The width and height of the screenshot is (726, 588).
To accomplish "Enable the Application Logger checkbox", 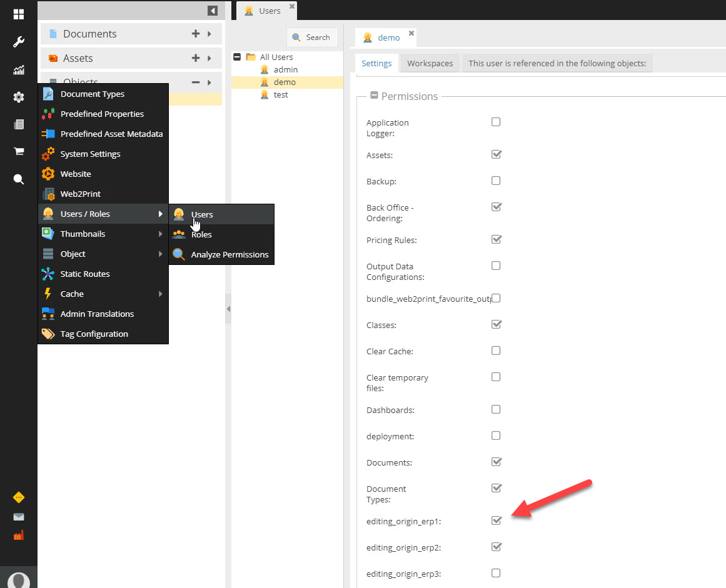I will (496, 122).
